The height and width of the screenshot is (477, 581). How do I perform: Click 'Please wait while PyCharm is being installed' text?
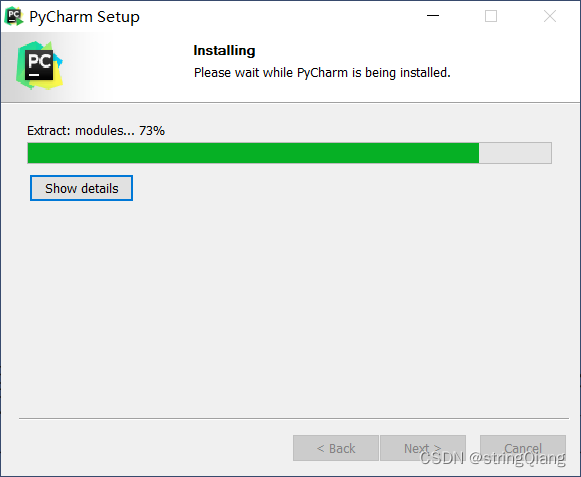[x=322, y=73]
